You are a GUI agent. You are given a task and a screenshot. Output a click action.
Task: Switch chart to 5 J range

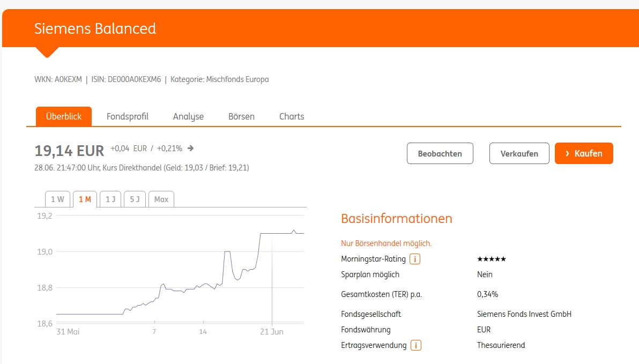[135, 199]
